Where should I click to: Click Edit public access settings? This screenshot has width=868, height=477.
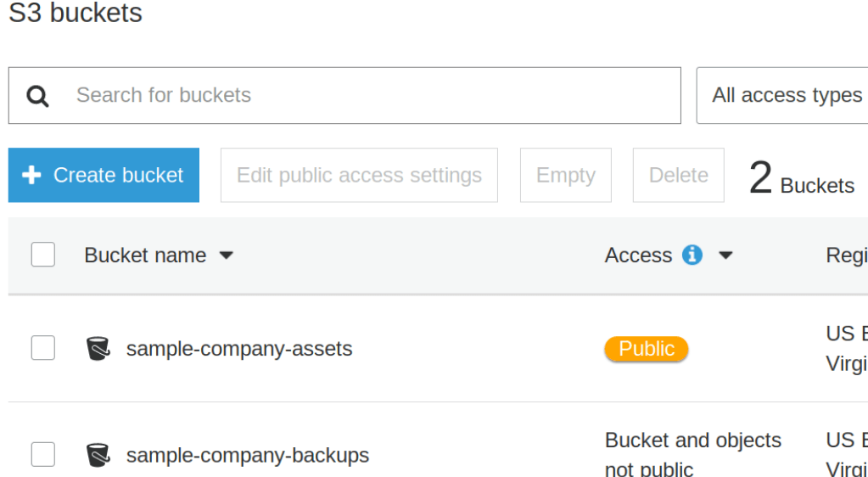359,176
